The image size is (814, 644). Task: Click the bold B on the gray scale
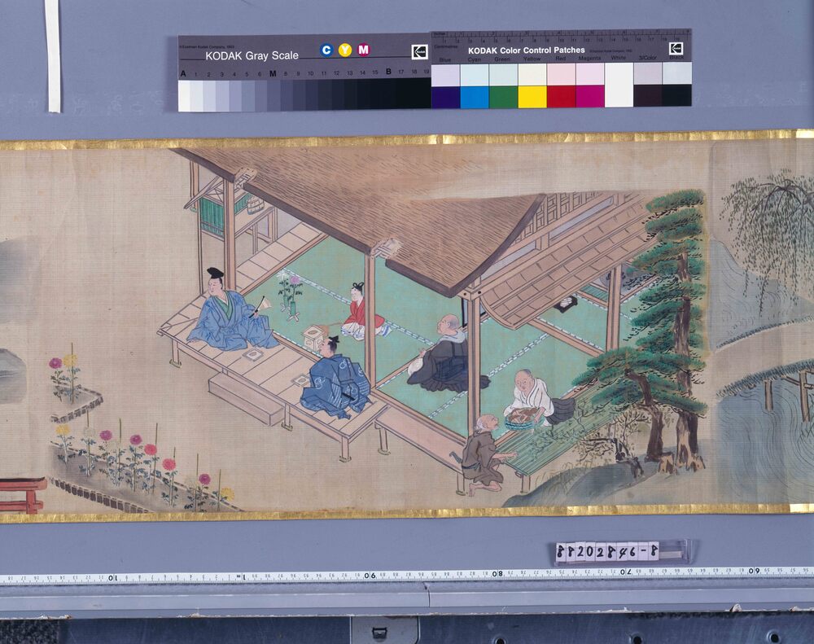(387, 72)
